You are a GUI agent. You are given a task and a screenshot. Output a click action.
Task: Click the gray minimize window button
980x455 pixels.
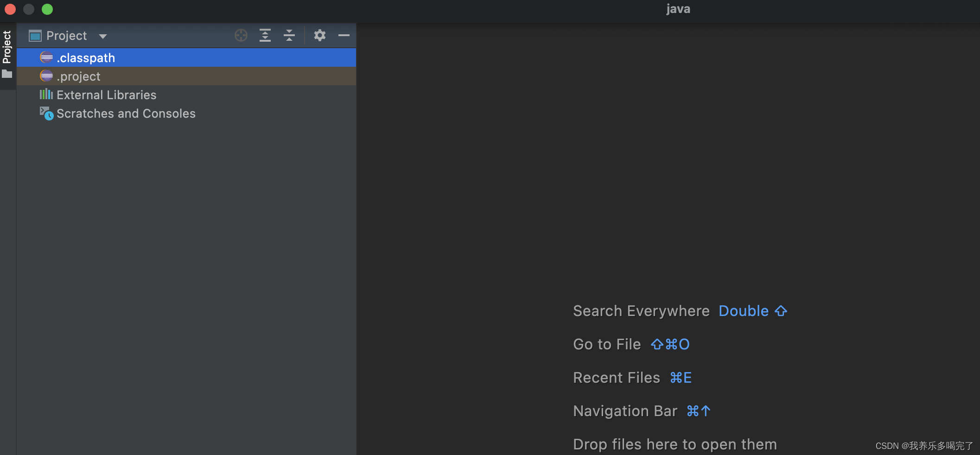29,9
